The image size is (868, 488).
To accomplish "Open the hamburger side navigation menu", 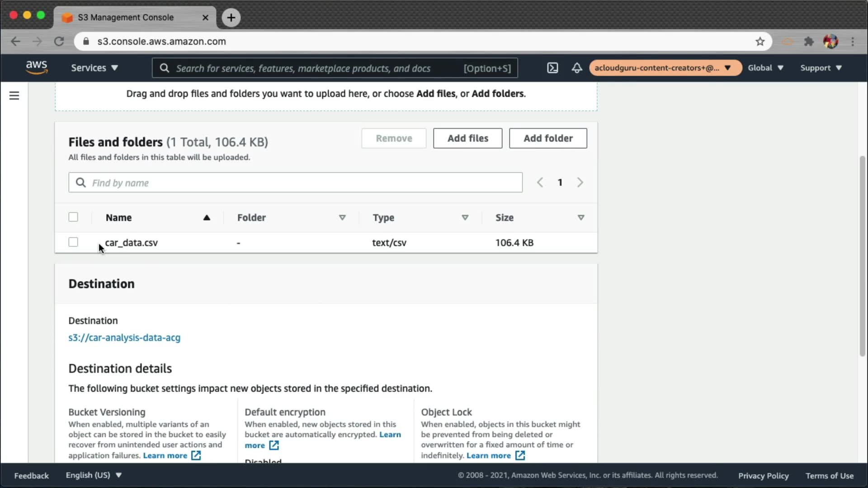I will 14,96.
